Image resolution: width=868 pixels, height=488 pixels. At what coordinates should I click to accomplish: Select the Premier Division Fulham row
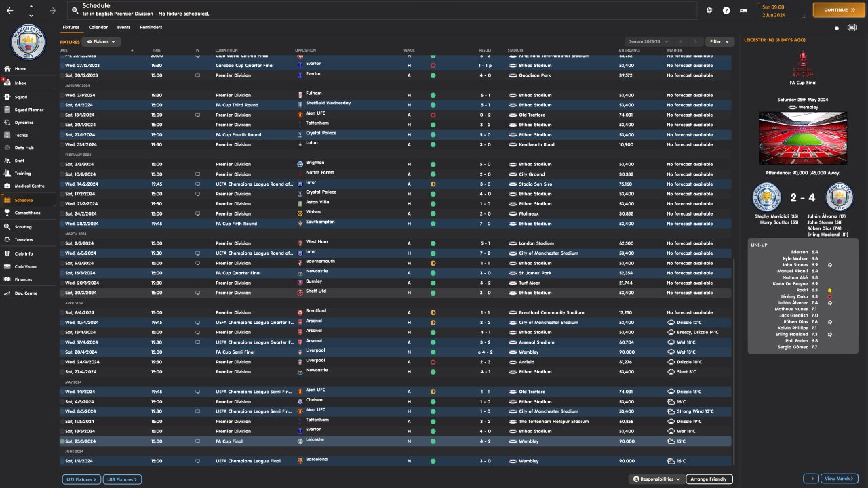pyautogui.click(x=395, y=96)
